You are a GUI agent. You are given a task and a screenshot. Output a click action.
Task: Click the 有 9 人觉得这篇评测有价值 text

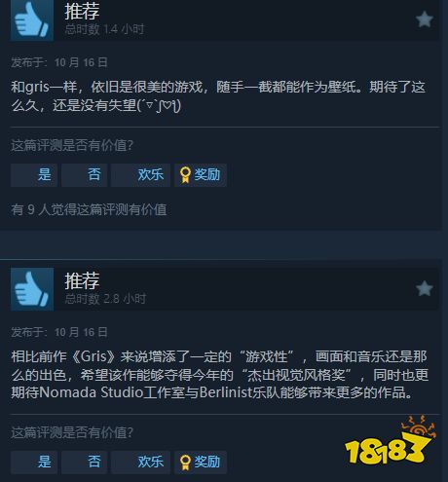coord(89,209)
